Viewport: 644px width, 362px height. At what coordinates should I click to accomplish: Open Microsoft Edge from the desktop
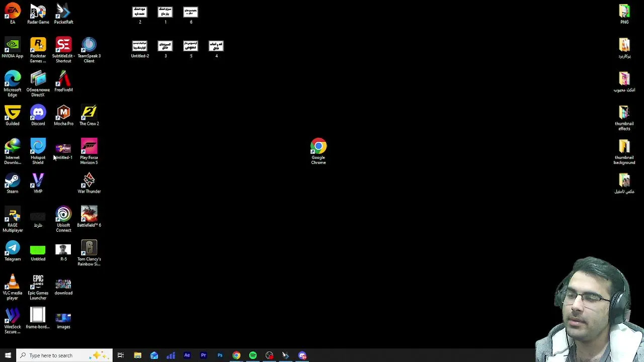click(13, 83)
